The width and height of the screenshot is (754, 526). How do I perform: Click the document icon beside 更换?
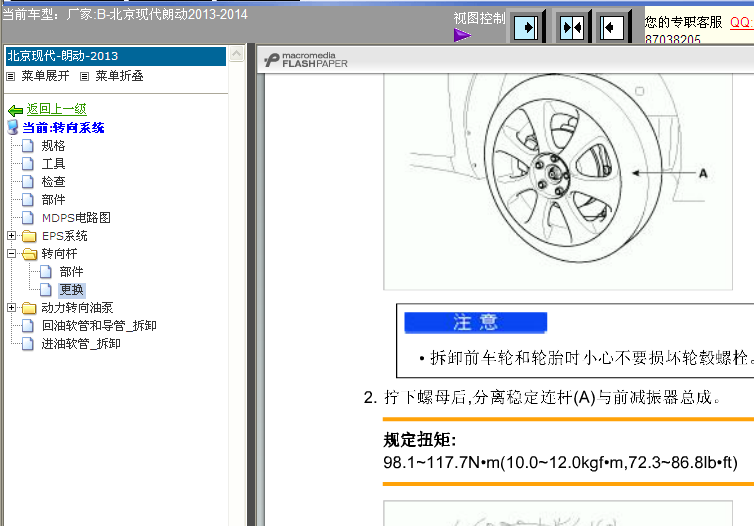pos(46,289)
